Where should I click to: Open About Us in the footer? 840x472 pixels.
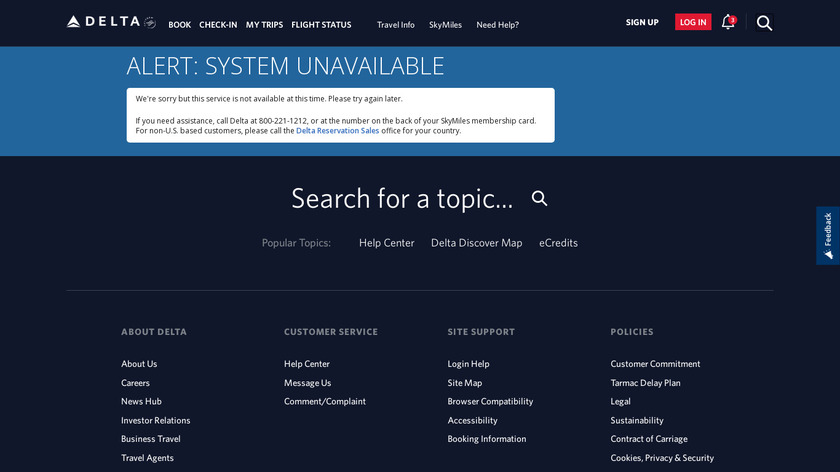pyautogui.click(x=139, y=364)
